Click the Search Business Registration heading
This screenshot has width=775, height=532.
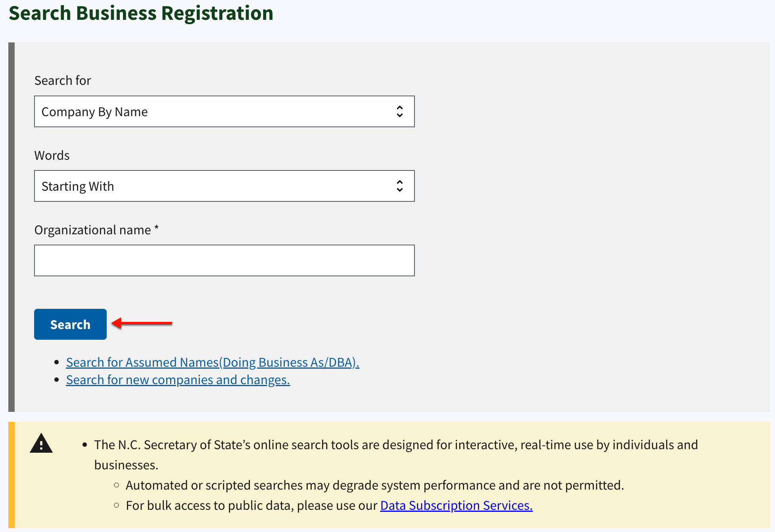[x=141, y=13]
